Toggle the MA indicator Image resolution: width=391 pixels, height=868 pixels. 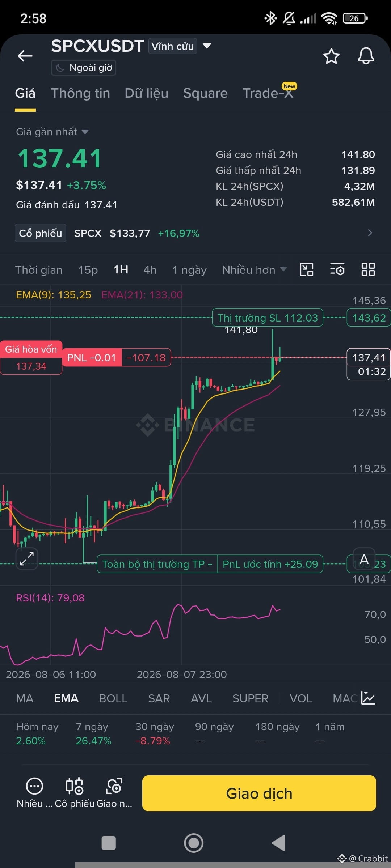tap(25, 698)
